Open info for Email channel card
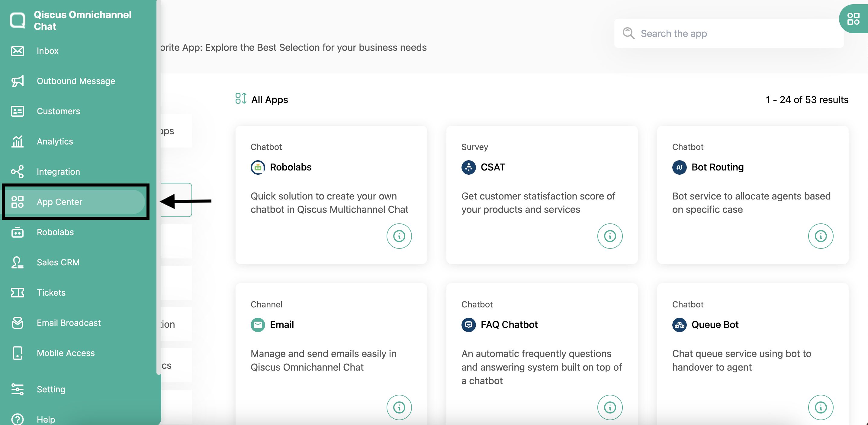This screenshot has width=868, height=425. click(x=399, y=407)
